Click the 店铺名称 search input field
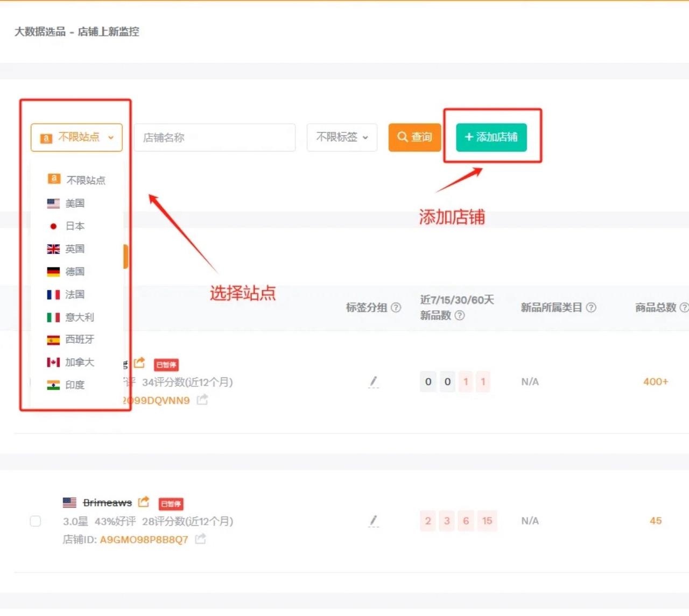The image size is (689, 616). pos(215,138)
